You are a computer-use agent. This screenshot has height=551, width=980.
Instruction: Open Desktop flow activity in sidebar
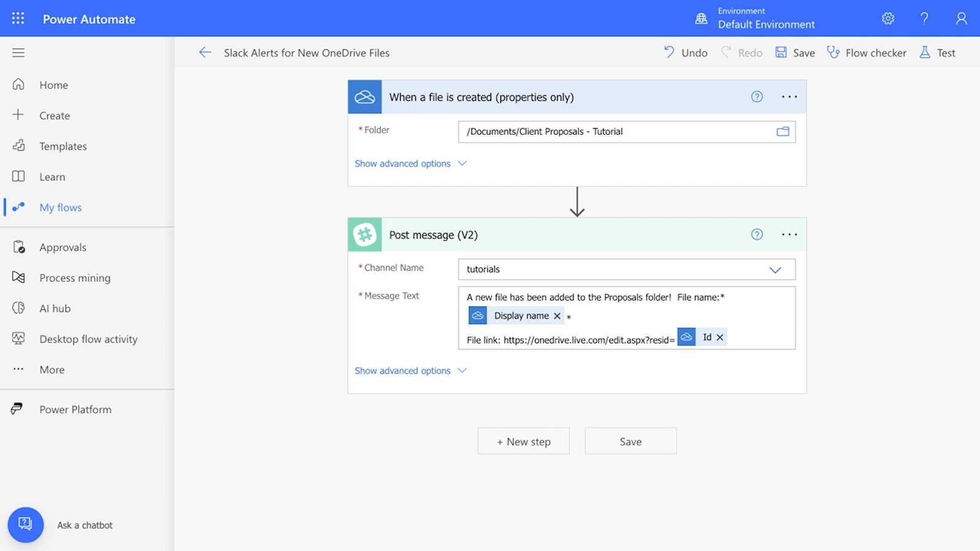pos(87,339)
